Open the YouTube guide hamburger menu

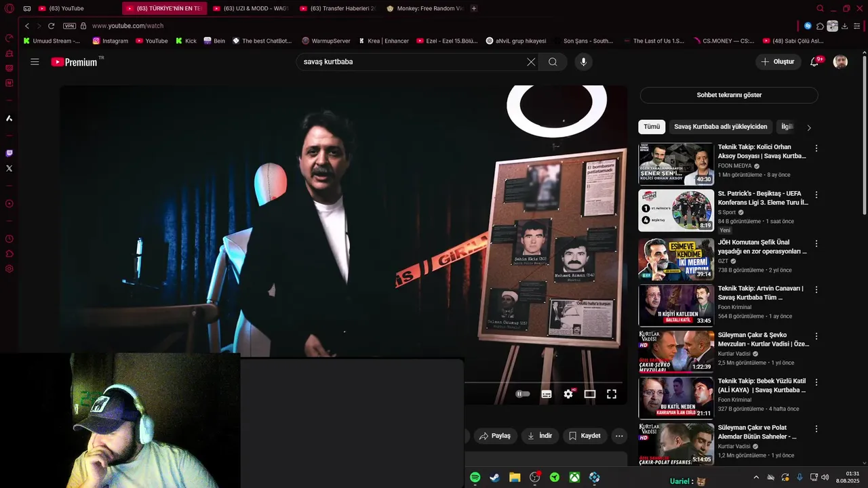(35, 62)
